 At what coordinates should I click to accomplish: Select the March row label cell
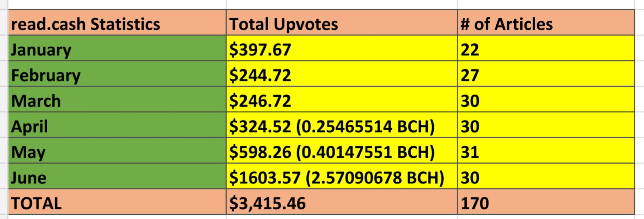(117, 99)
